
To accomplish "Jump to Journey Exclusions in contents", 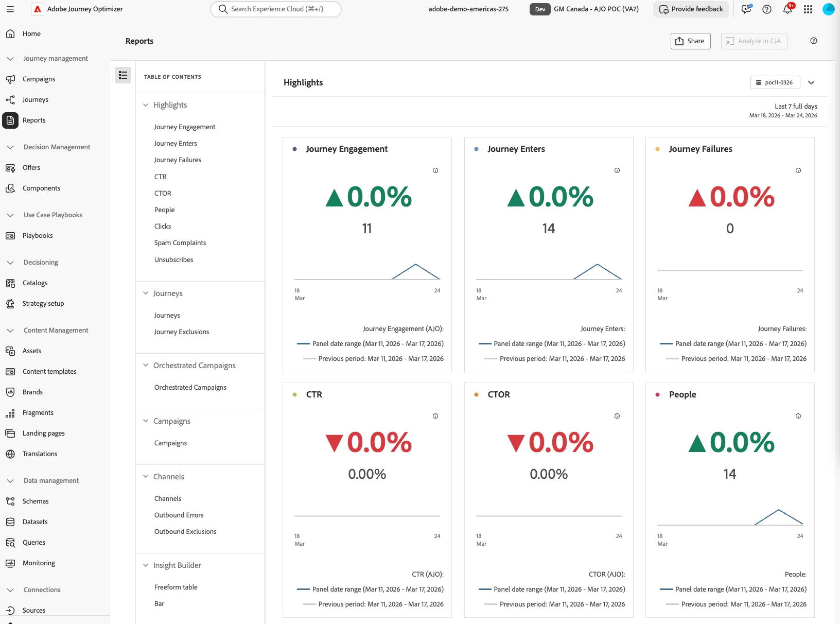I will (182, 332).
